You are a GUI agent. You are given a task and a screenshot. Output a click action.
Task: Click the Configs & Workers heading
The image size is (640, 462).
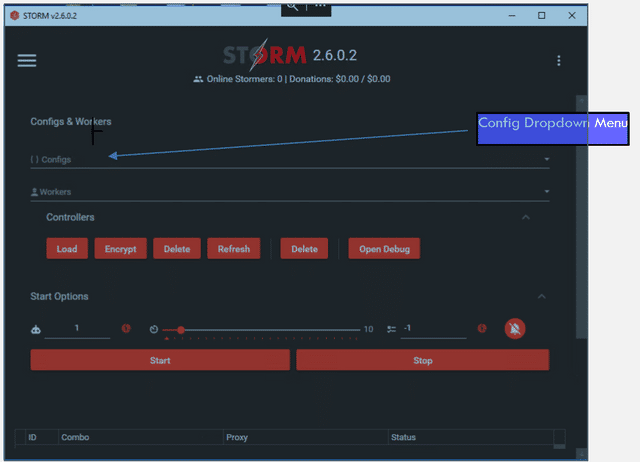[x=71, y=122]
